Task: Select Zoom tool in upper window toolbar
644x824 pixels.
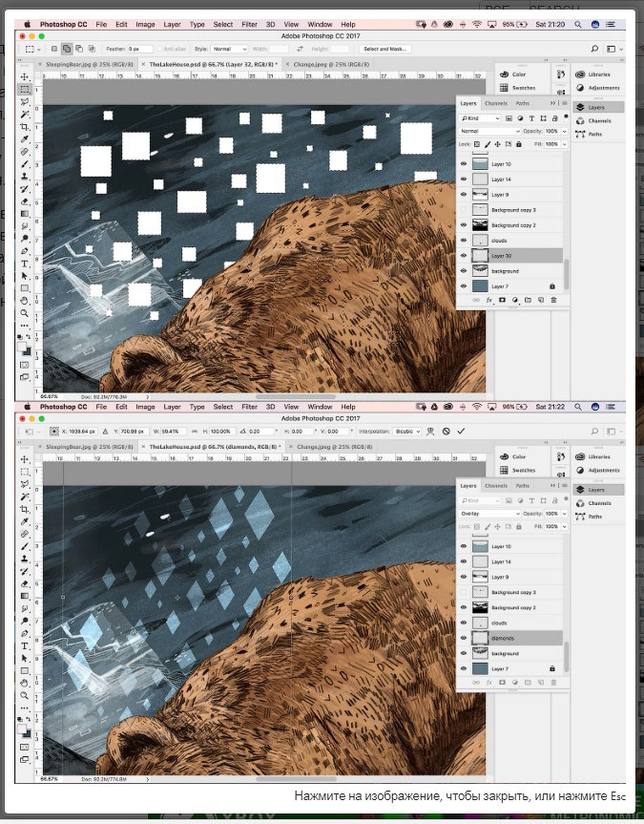Action: [25, 313]
